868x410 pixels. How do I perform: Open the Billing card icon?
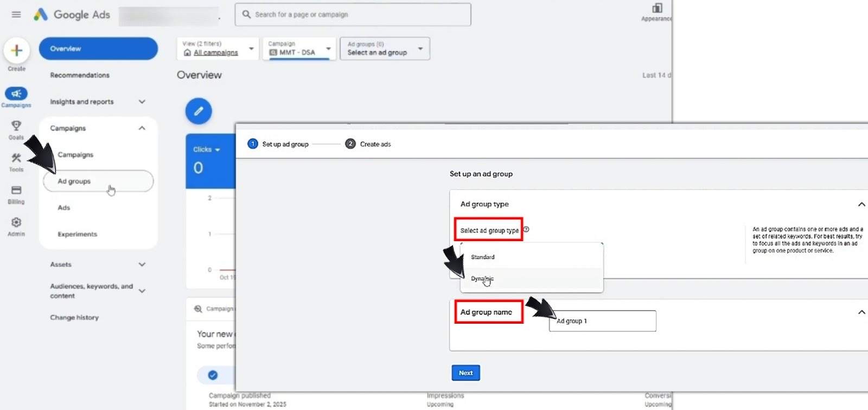click(16, 191)
